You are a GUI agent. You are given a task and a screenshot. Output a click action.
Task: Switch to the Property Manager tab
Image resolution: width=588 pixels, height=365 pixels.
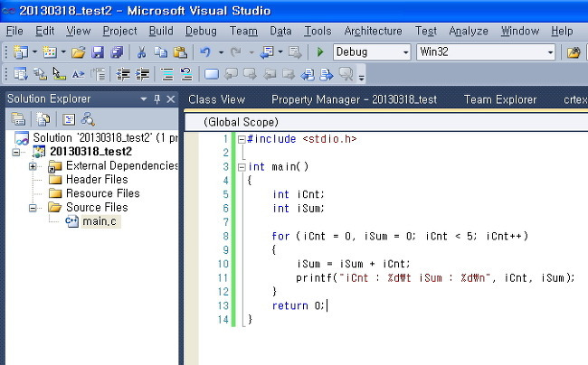[354, 99]
